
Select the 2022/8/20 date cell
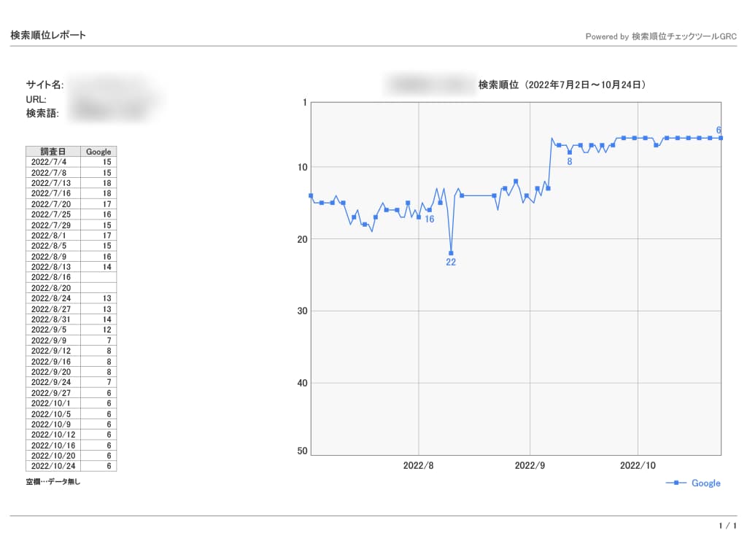pyautogui.click(x=53, y=287)
